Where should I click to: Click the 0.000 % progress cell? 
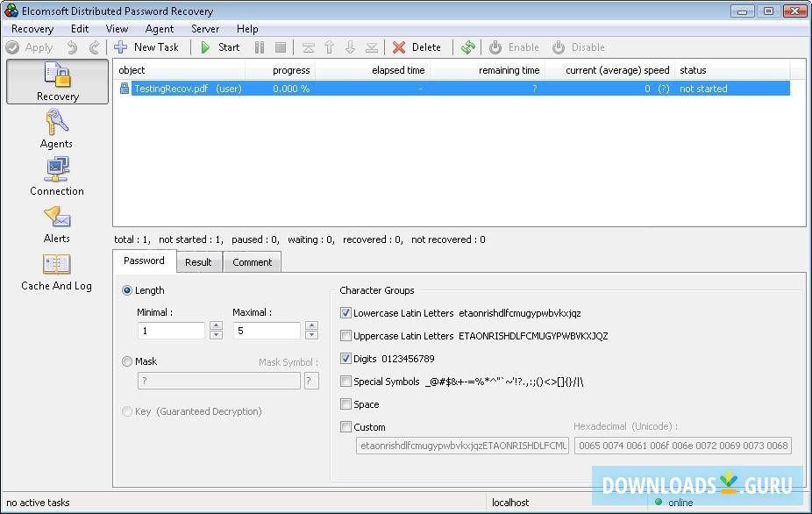pos(291,89)
